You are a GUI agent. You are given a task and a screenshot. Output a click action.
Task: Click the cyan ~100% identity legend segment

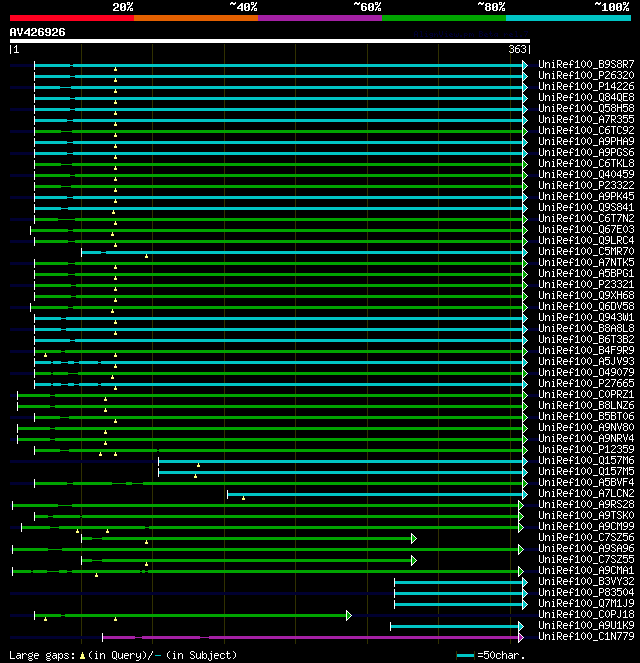pyautogui.click(x=568, y=18)
